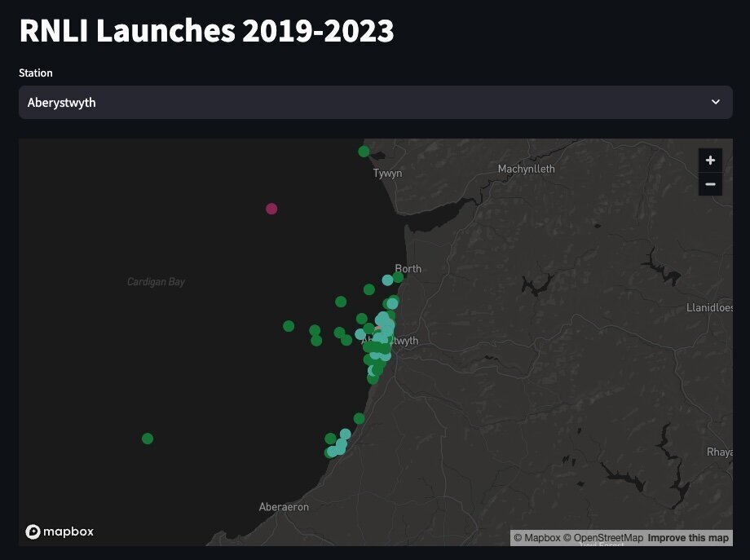Select the magenta launch marker in Cardigan Bay
750x560 pixels.
coord(271,209)
